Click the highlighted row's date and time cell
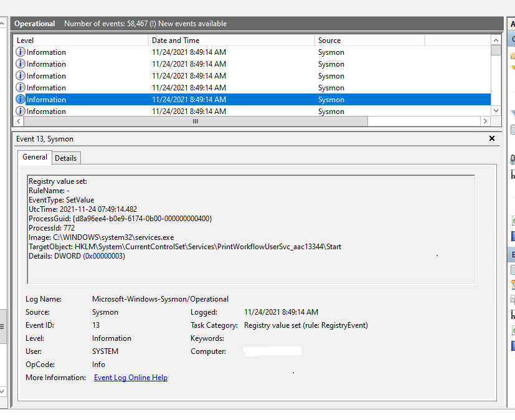This screenshot has width=515, height=420. (189, 100)
